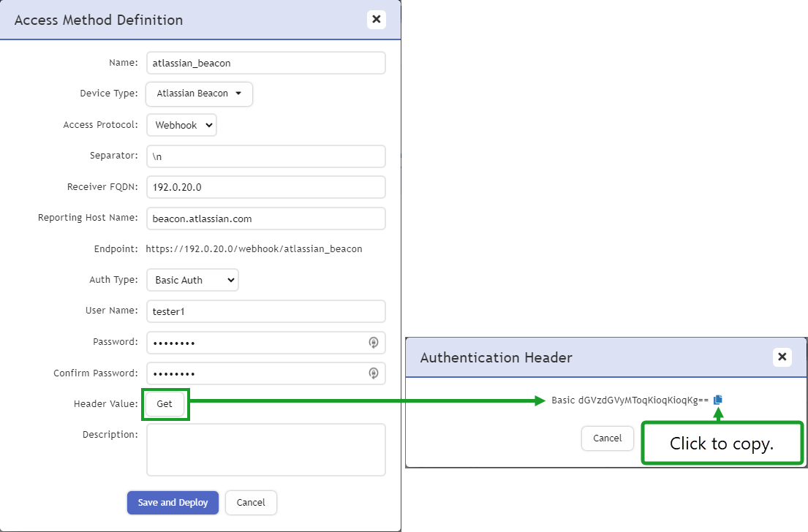Click the Confirm Password field

point(256,373)
